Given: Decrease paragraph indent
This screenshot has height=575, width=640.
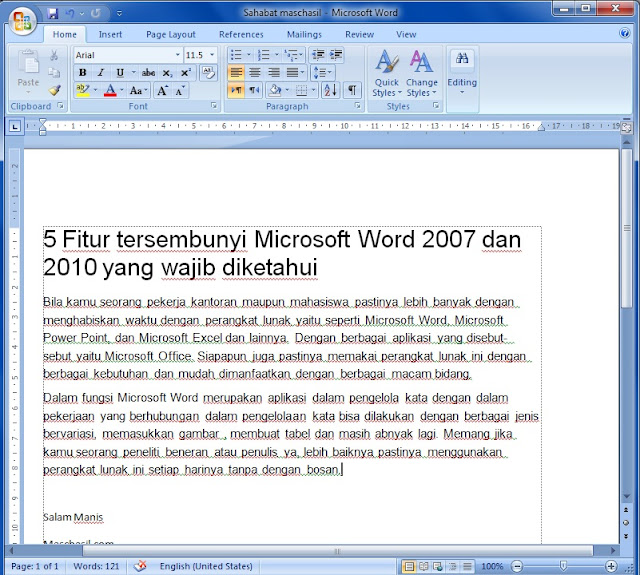Looking at the screenshot, I should (x=318, y=55).
